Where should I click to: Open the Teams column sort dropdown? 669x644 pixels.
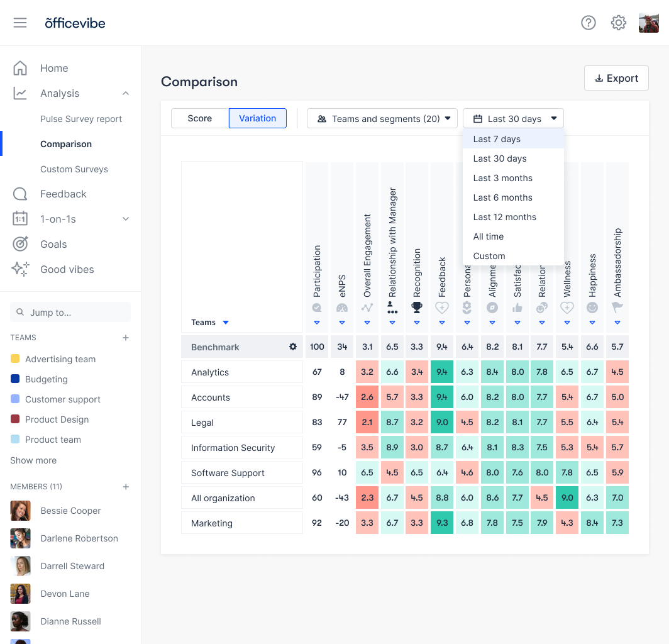click(226, 322)
